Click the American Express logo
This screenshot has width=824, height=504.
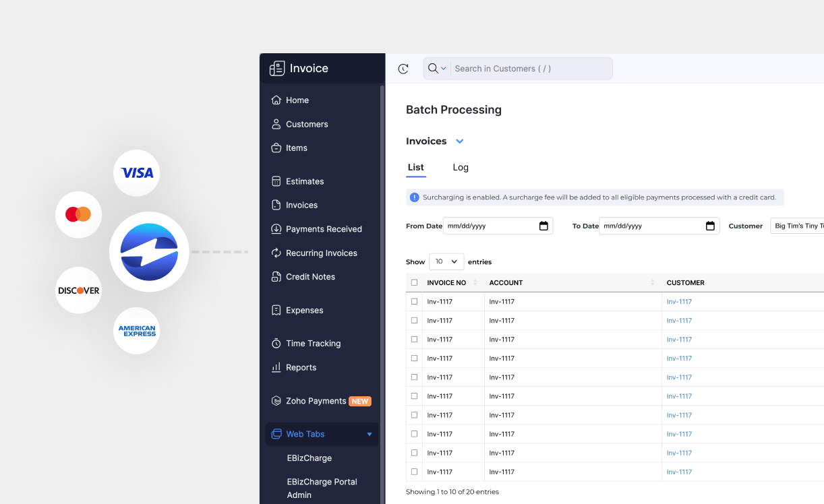pos(137,331)
